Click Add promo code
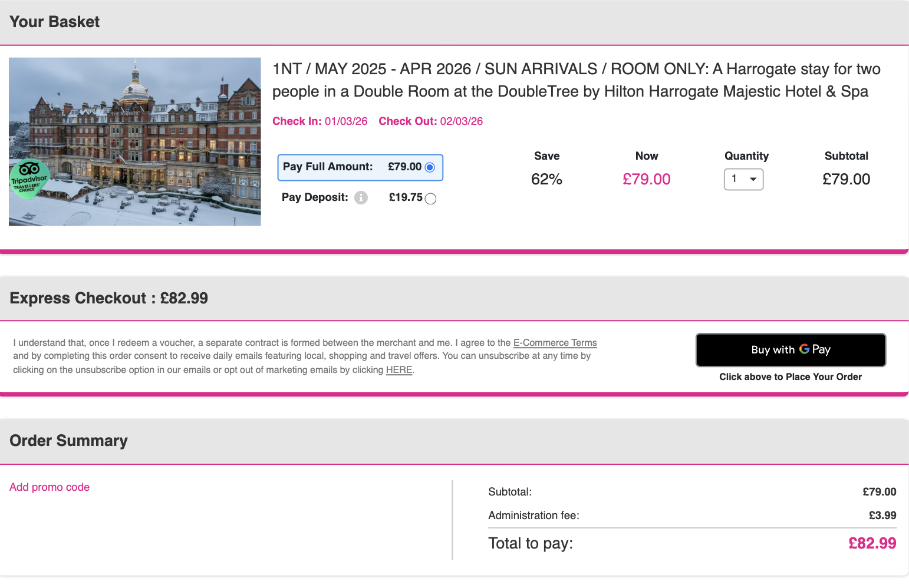909x588 pixels. [50, 487]
